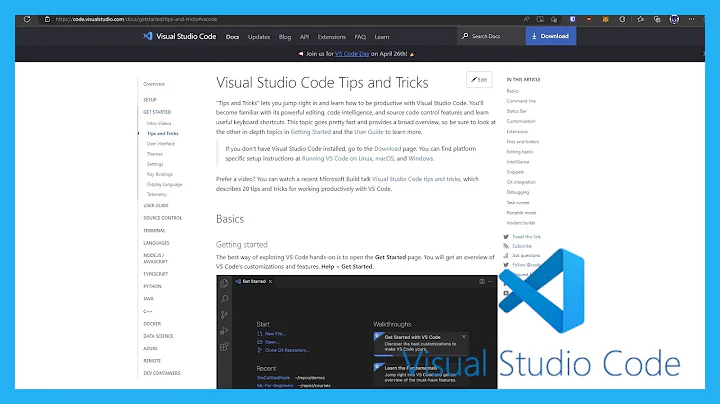Open Blog from the top navigation
The width and height of the screenshot is (720, 404).
coord(285,37)
